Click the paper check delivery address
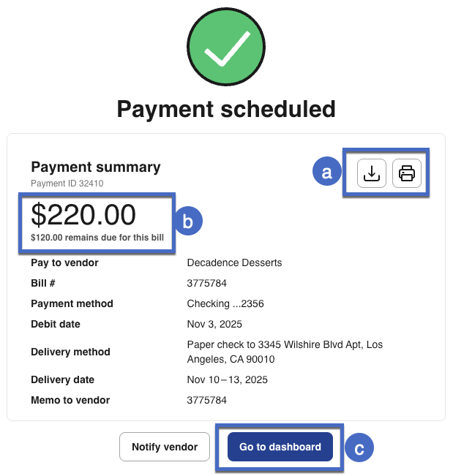This screenshot has height=476, width=453. pos(285,352)
